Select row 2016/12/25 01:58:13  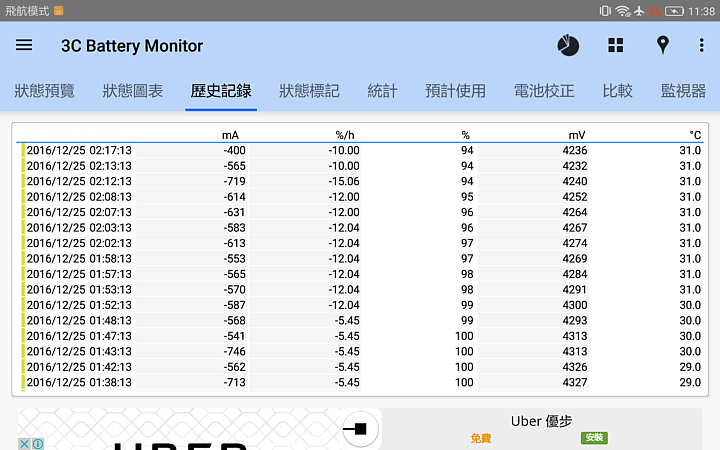click(362, 259)
